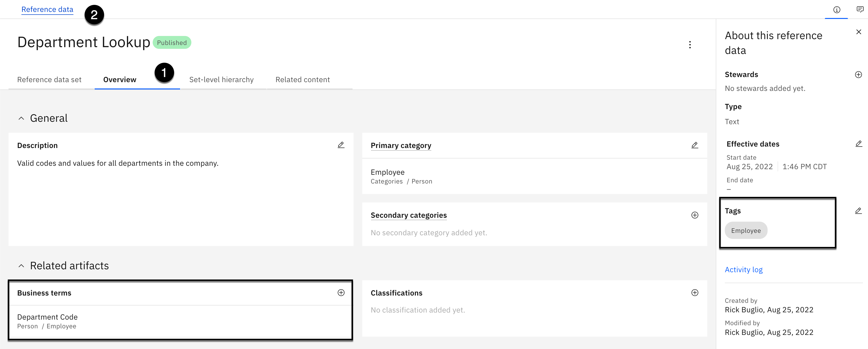This screenshot has width=868, height=349.
Task: Open the Activity log link
Action: (743, 270)
